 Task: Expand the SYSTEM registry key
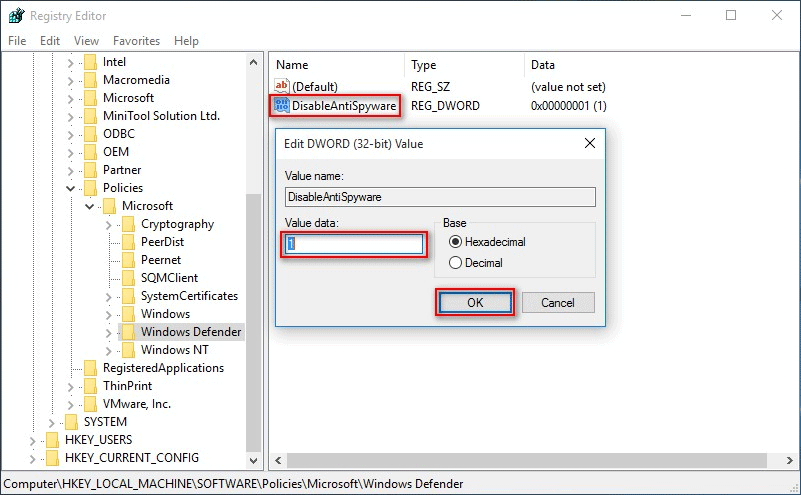coord(52,422)
